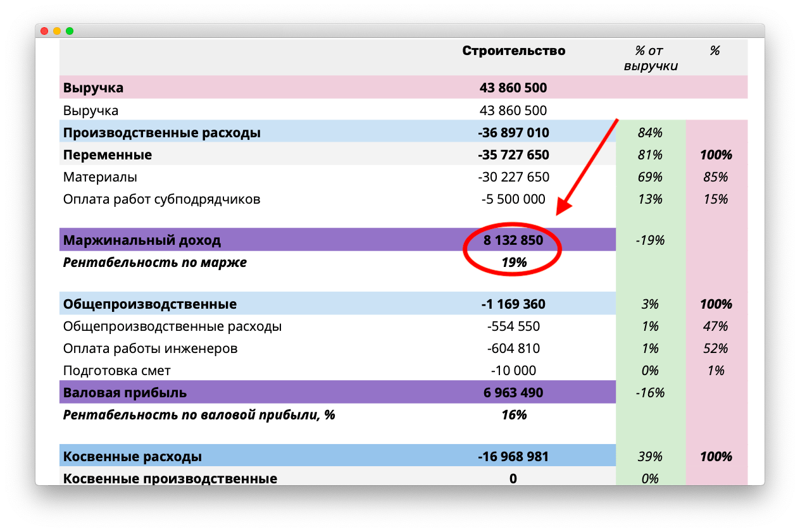
Task: Click the "Оплата работ субподрядчиков" row label
Action: pos(161,199)
